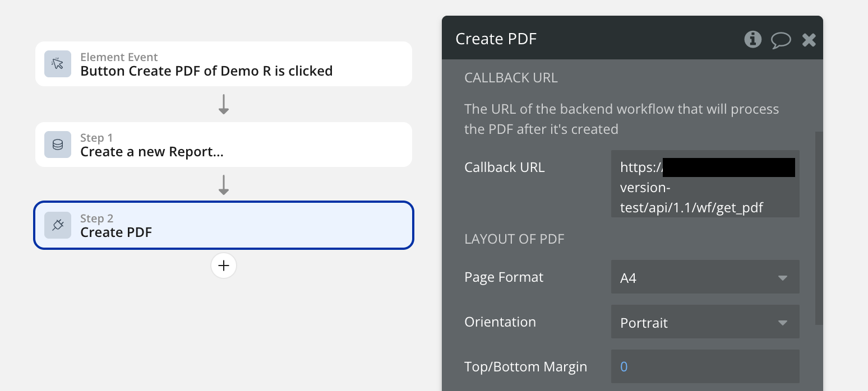Viewport: 868px width, 391px height.
Task: Click the Page Format dropdown arrow
Action: [783, 278]
